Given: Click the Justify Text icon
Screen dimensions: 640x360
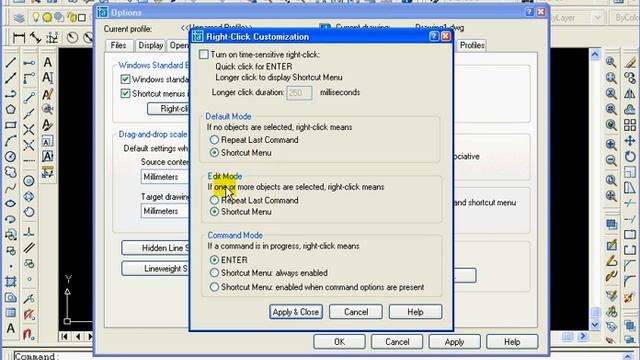Looking at the screenshot, I should pyautogui.click(x=47, y=156).
